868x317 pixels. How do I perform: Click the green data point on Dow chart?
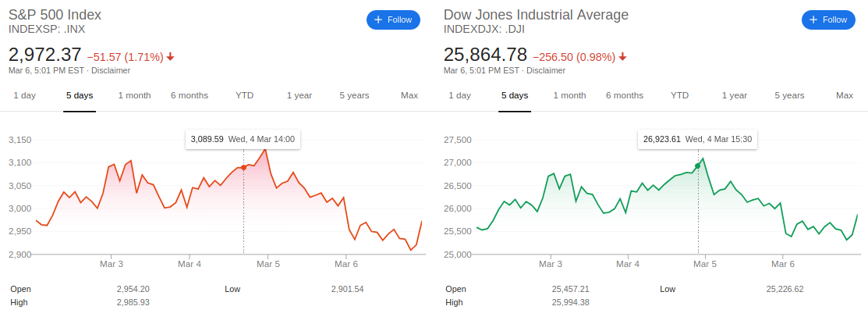coord(697,166)
